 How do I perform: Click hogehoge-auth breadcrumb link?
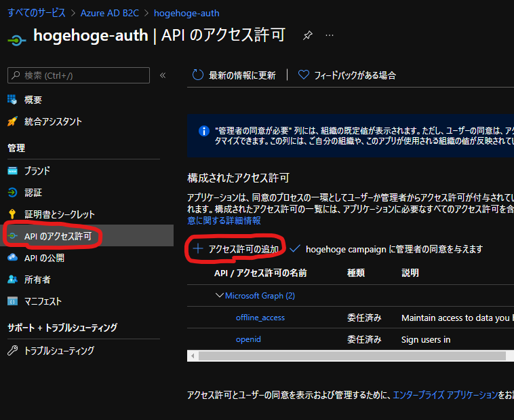[x=186, y=13]
